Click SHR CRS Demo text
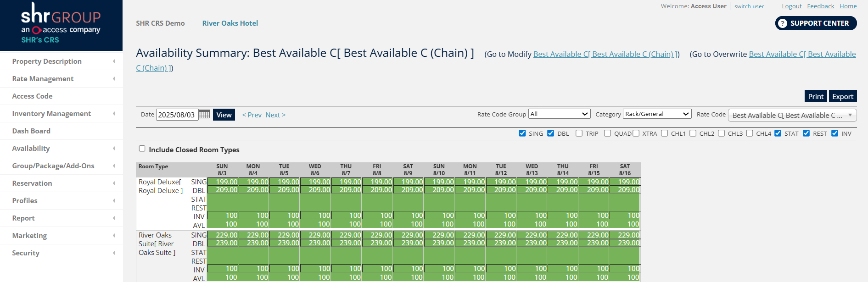Image resolution: width=868 pixels, height=282 pixels. point(160,23)
